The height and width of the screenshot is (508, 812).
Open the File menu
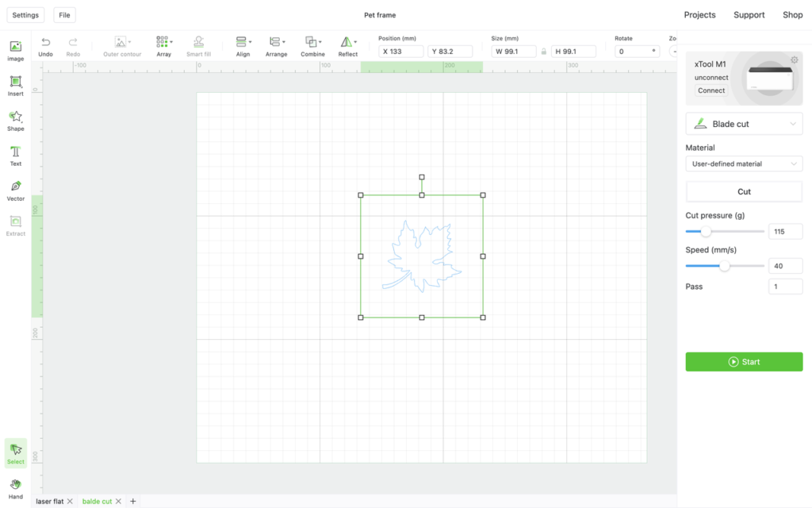[x=64, y=15]
